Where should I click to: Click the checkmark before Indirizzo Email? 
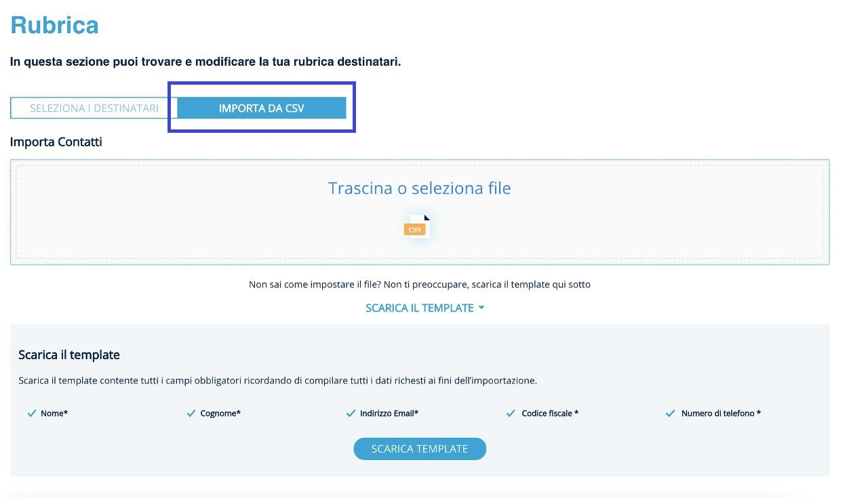(x=351, y=413)
